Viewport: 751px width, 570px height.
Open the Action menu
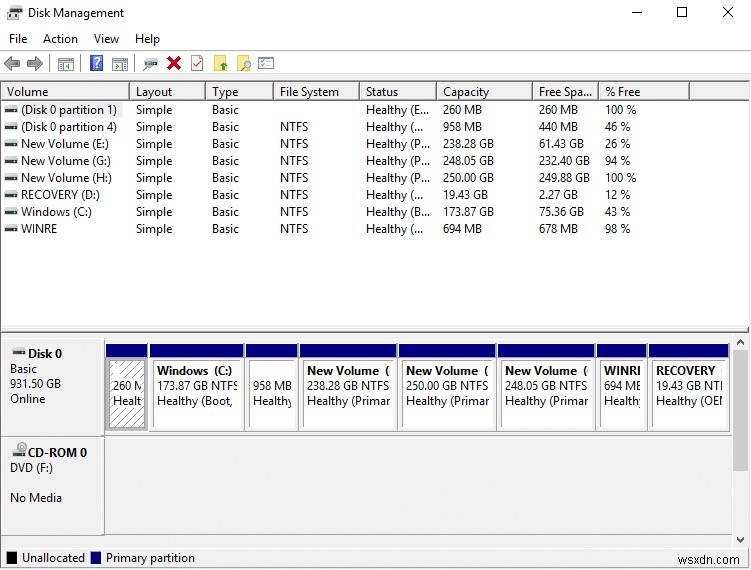[60, 39]
